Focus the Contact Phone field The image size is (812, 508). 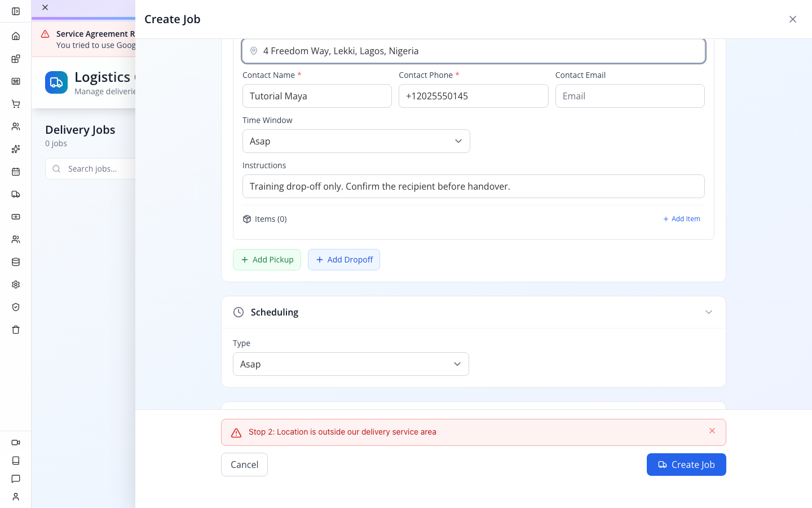click(474, 96)
